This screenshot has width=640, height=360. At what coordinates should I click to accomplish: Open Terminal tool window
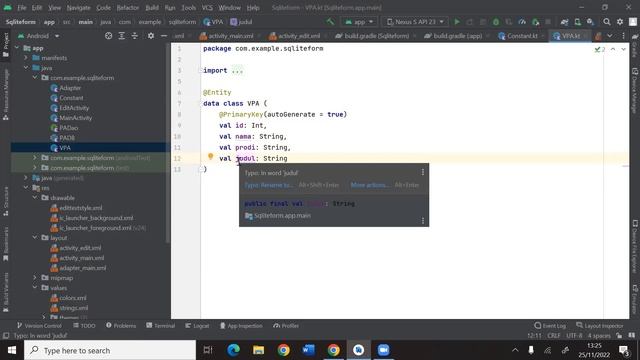(x=160, y=325)
